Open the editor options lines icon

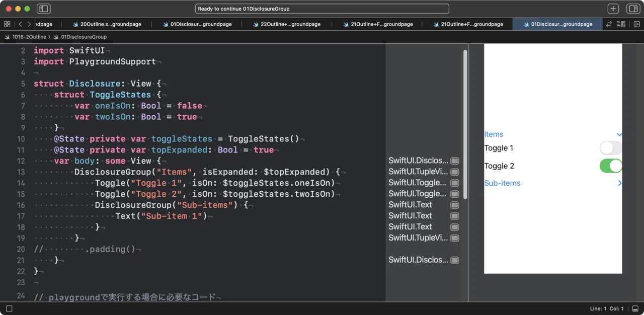click(621, 24)
